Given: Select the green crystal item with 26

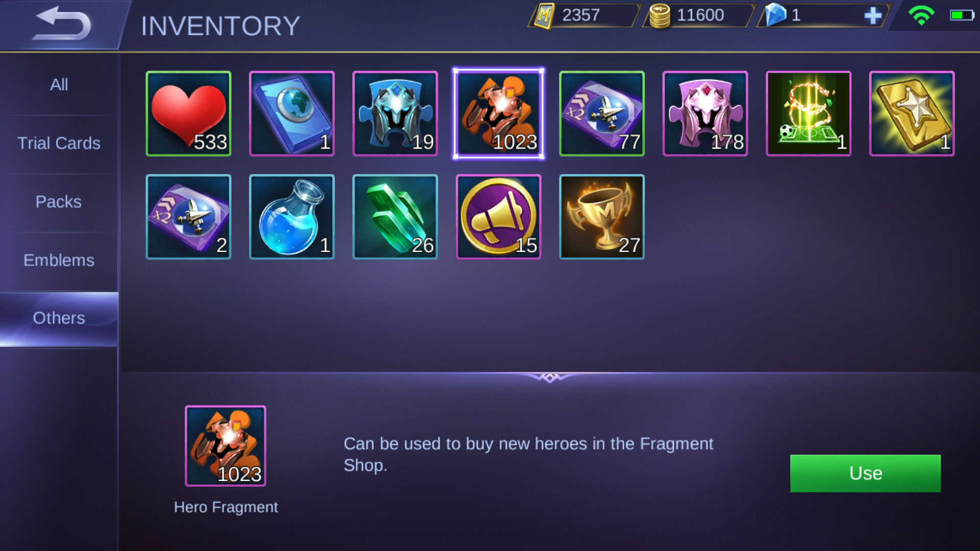Looking at the screenshot, I should coord(395,217).
